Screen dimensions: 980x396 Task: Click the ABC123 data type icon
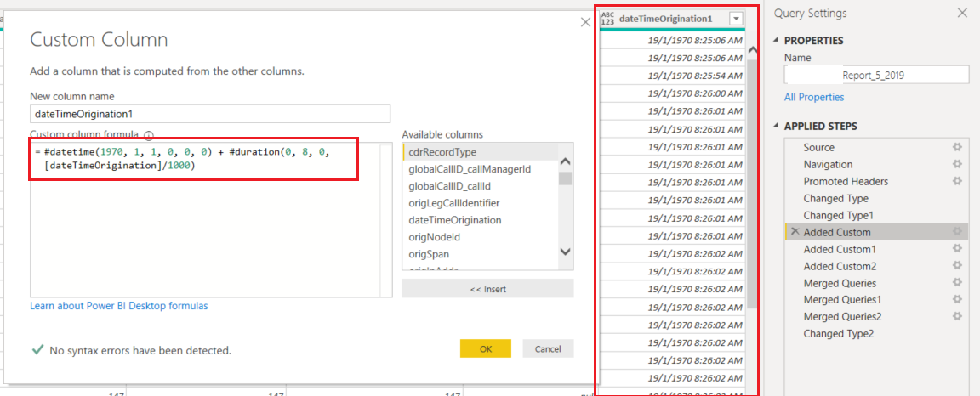[x=607, y=19]
